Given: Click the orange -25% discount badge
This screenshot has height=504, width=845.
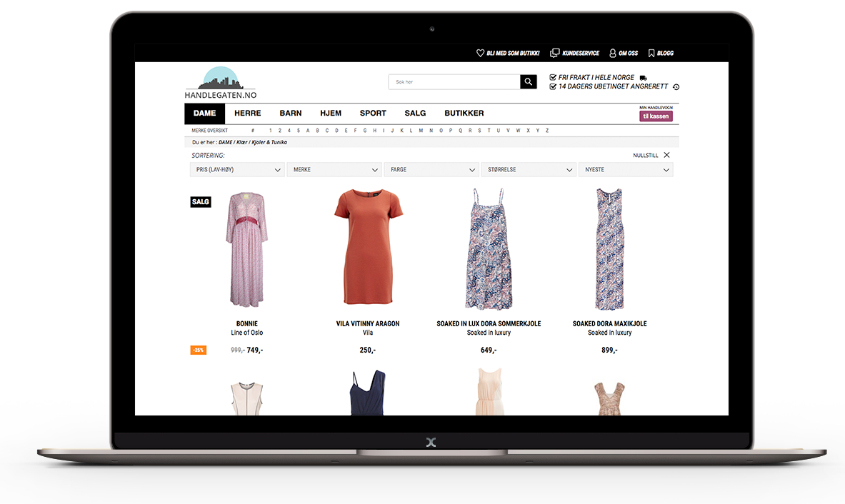Looking at the screenshot, I should (199, 350).
